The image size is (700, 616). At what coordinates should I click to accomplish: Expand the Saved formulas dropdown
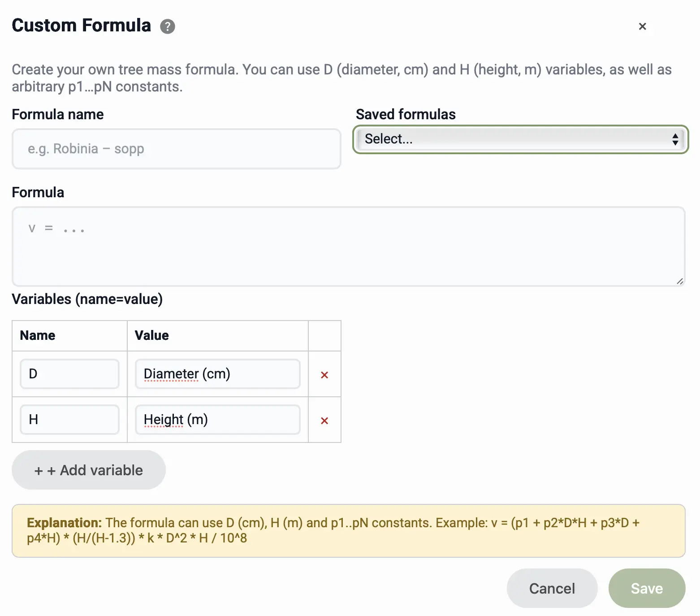tap(520, 139)
